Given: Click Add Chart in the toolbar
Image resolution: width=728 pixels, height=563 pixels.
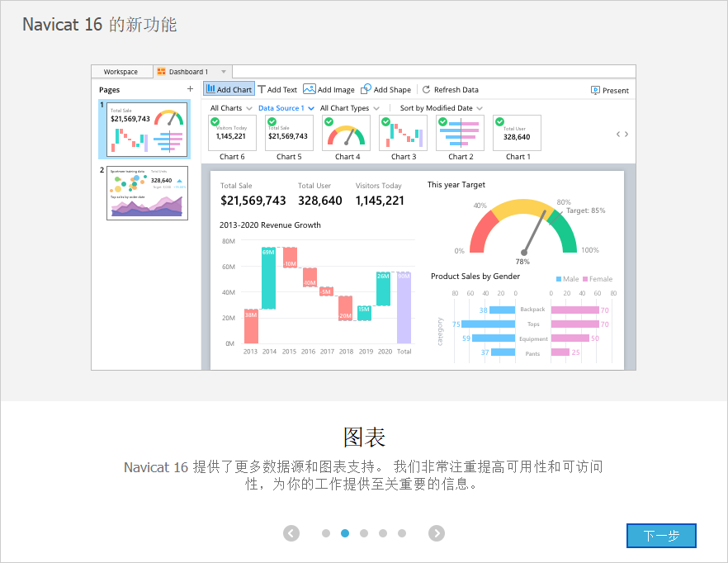Looking at the screenshot, I should pos(229,89).
